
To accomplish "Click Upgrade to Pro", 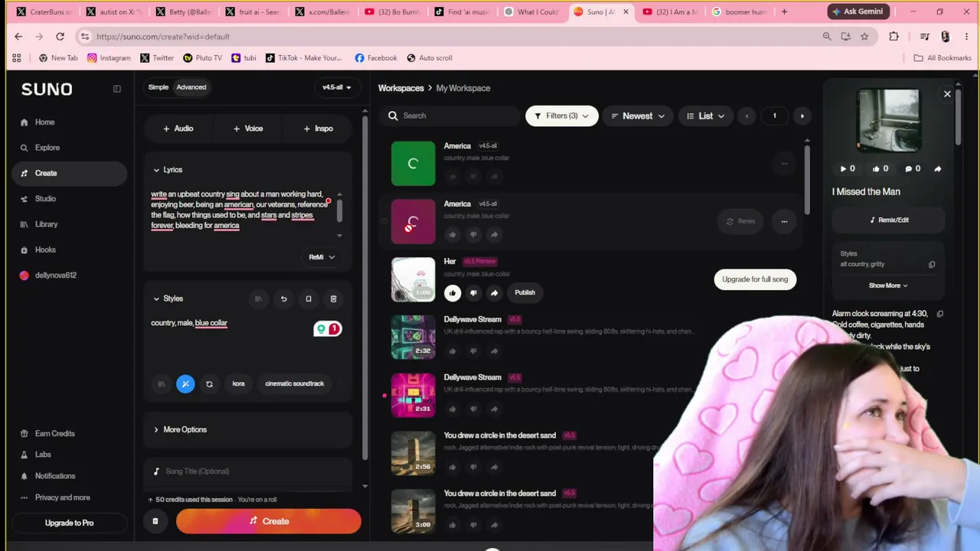I will click(x=69, y=523).
